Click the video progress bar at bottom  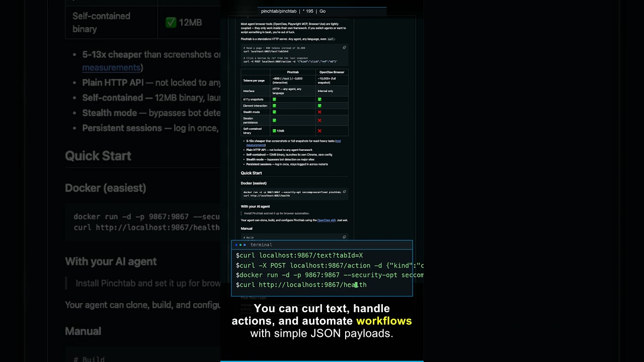pos(322,361)
